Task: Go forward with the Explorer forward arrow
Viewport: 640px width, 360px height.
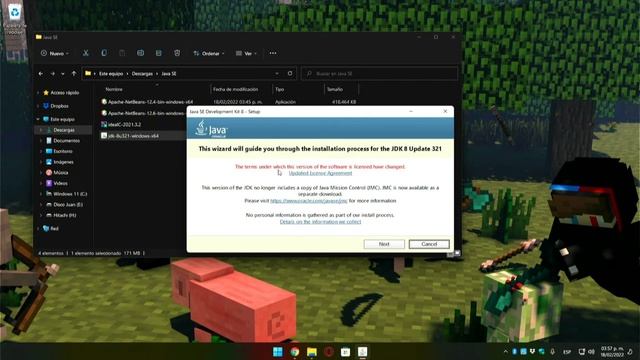Action: pos(53,73)
